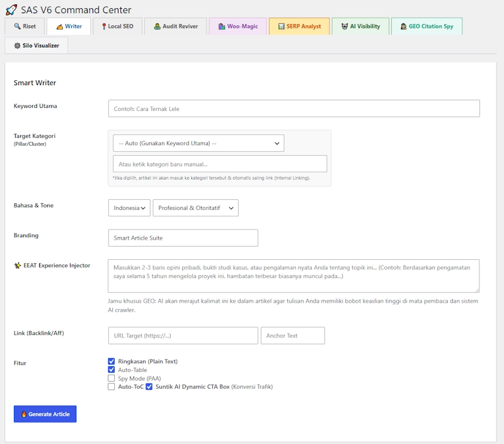Click the Branding field with Smart Article Suite
Screen dimensions: 504x444
point(183,238)
